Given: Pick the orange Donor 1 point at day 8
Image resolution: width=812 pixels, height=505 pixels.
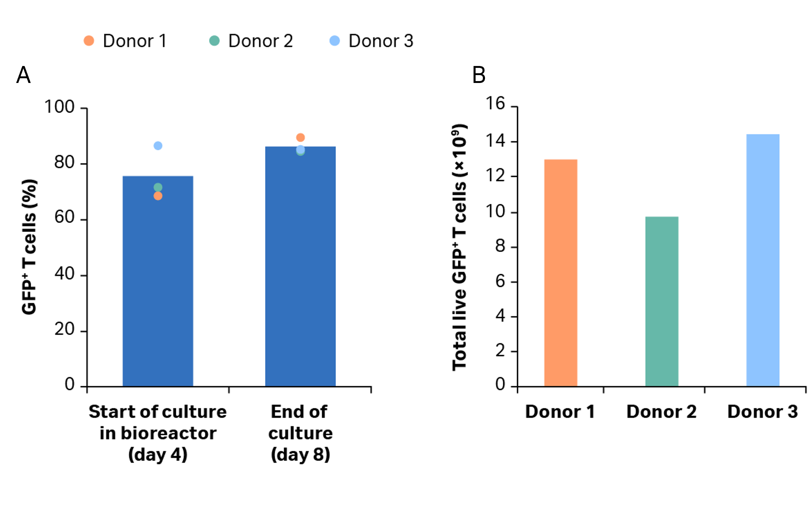Looking at the screenshot, I should click(301, 137).
